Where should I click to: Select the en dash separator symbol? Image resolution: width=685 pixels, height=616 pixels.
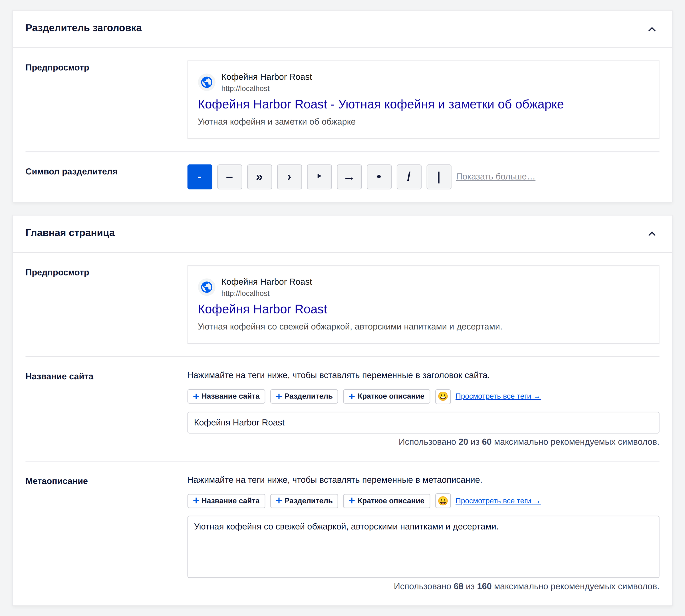pos(229,177)
